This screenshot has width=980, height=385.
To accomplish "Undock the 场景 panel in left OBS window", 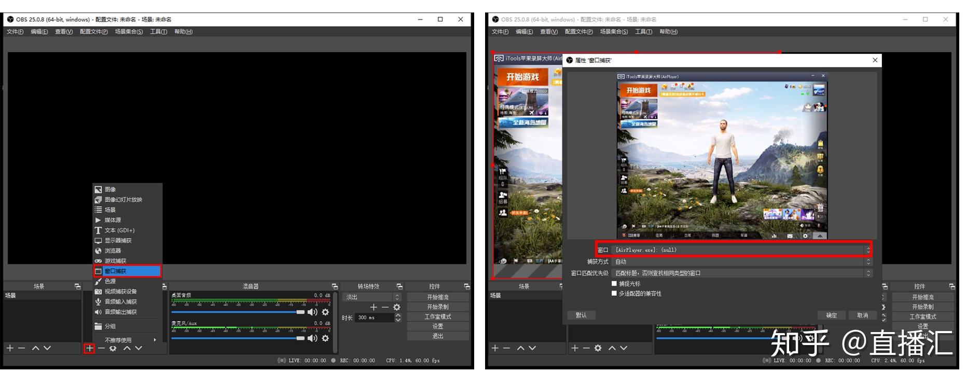I will pos(77,286).
